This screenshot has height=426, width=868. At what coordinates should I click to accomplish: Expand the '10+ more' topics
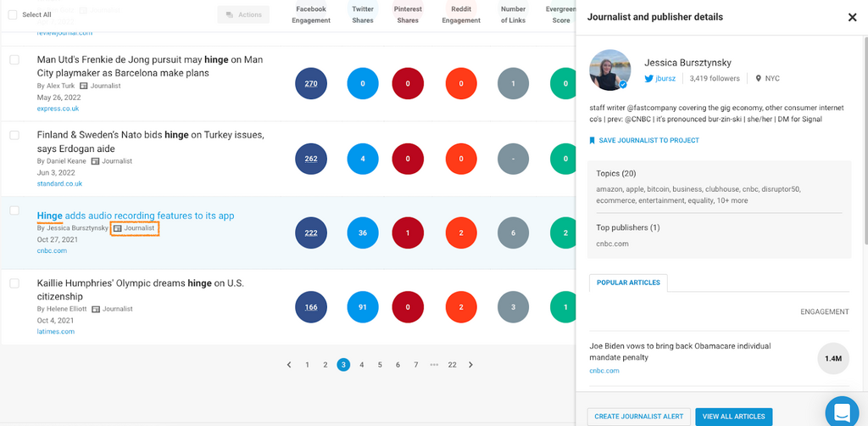pos(729,201)
